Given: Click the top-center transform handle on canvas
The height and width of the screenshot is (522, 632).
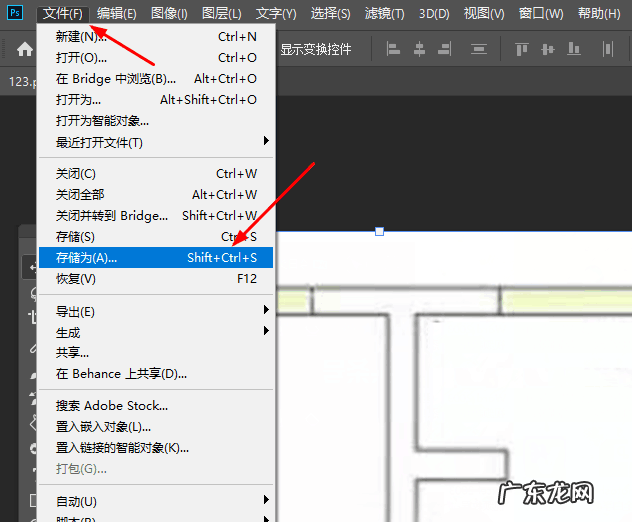Looking at the screenshot, I should pyautogui.click(x=379, y=231).
